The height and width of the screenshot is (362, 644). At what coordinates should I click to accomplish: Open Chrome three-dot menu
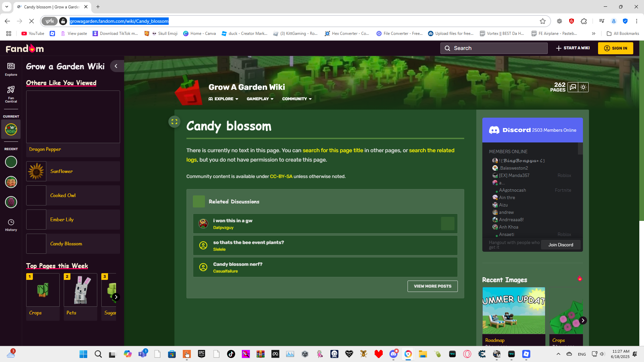[637, 21]
